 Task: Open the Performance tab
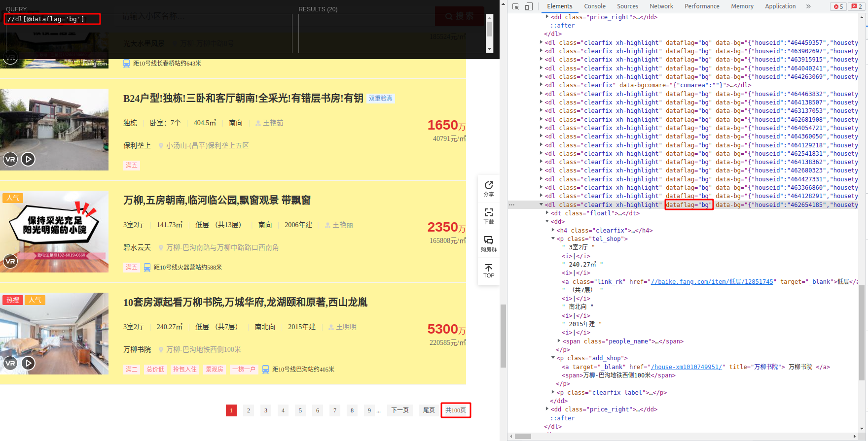point(702,6)
